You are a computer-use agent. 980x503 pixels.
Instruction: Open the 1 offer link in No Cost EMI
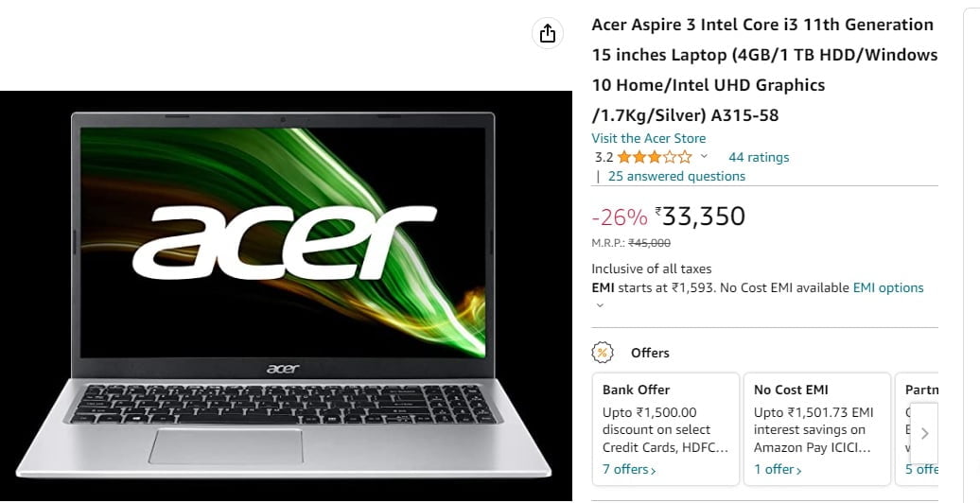pyautogui.click(x=778, y=469)
